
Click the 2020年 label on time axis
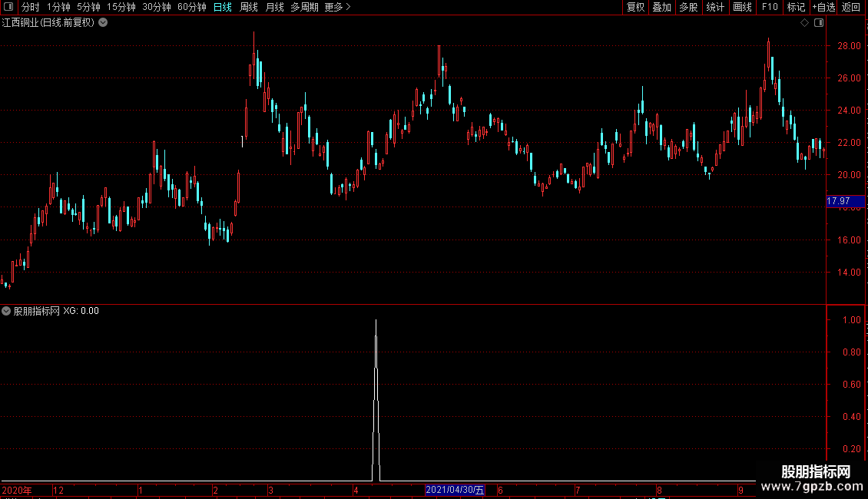17,491
